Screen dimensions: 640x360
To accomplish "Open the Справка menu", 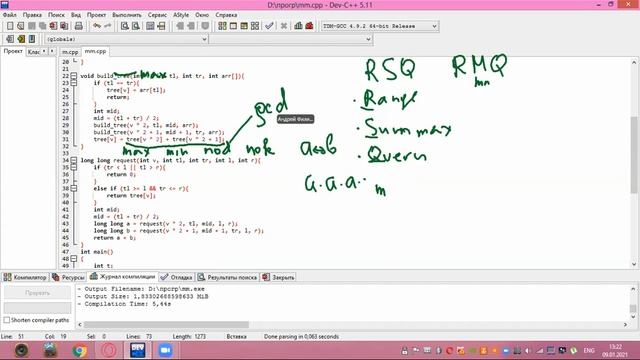I will [226, 15].
